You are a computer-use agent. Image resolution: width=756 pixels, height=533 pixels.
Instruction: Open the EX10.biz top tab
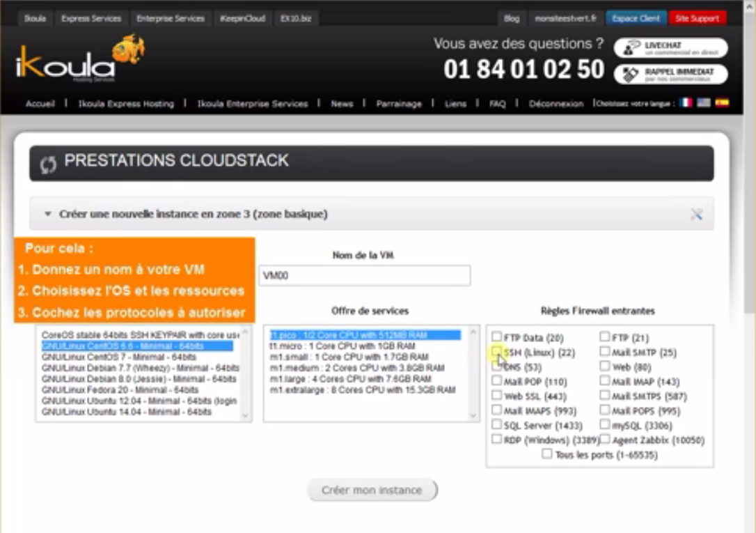[296, 18]
